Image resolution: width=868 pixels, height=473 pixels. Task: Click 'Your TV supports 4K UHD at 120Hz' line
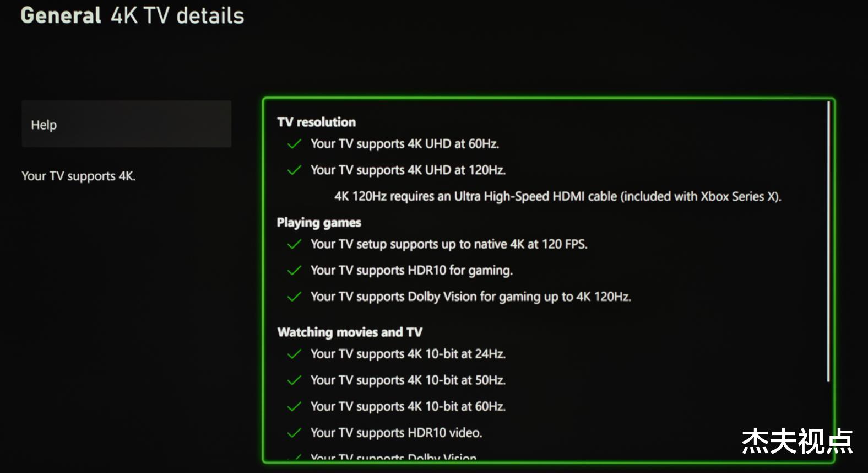(408, 170)
